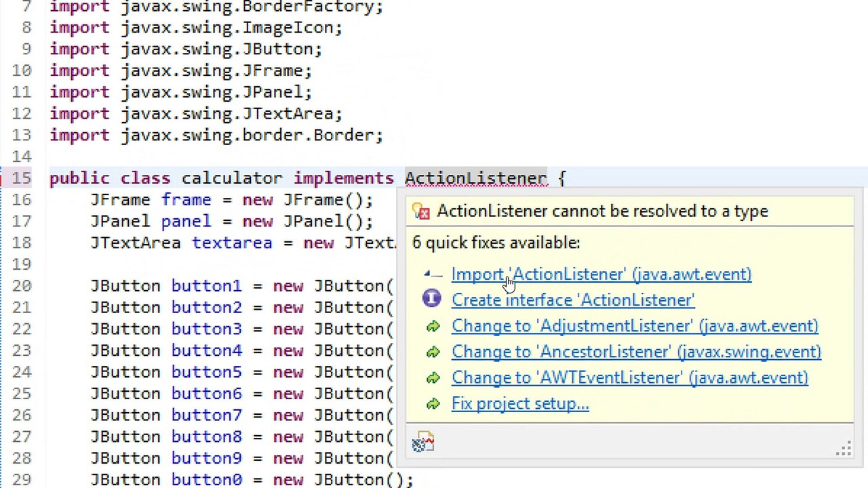
Task: Click import javax.swing.BorderFactory line
Action: (x=216, y=7)
